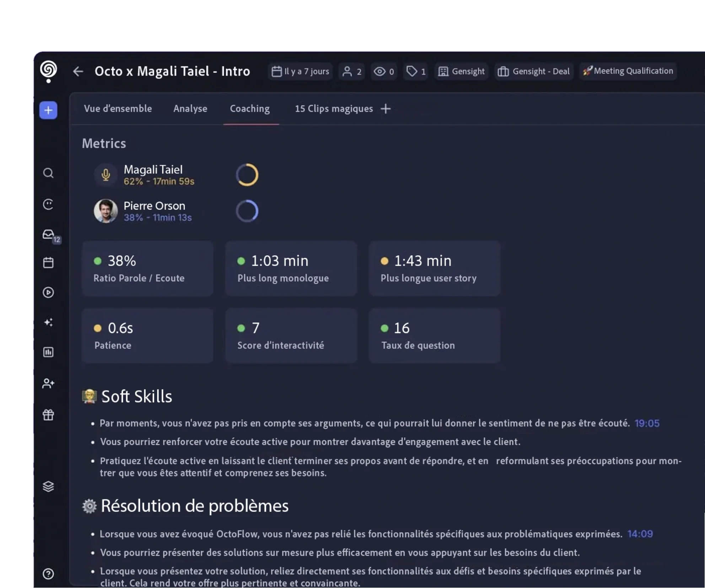Open the sparkles AI sidebar icon
705x588 pixels.
48,322
